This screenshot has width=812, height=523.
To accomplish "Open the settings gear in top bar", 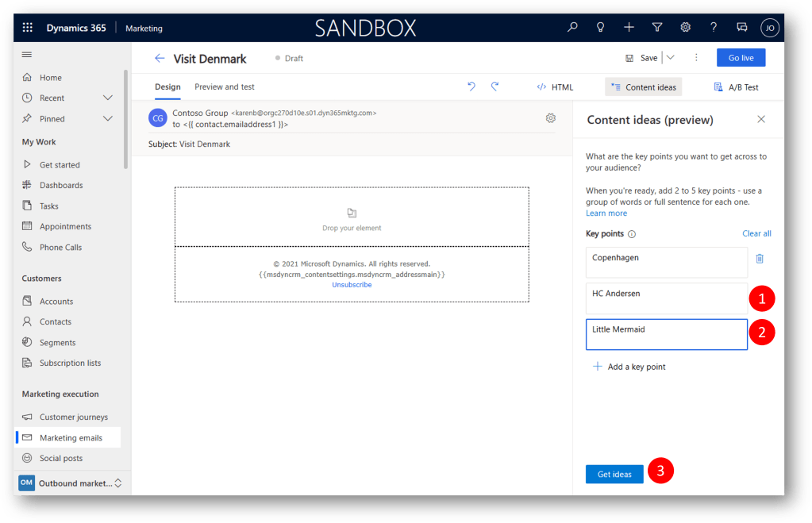I will [685, 28].
